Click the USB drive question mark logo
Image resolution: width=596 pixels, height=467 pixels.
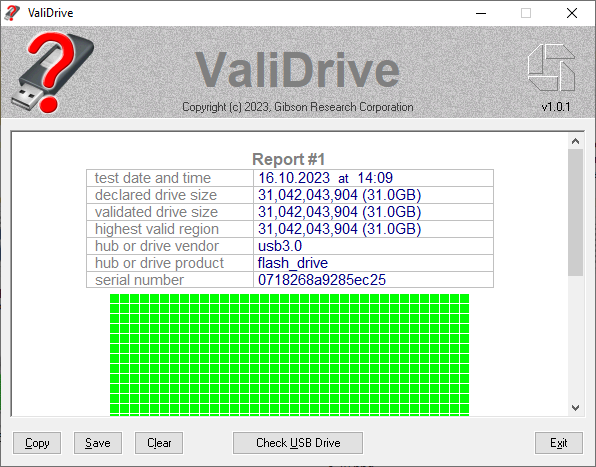click(x=53, y=72)
